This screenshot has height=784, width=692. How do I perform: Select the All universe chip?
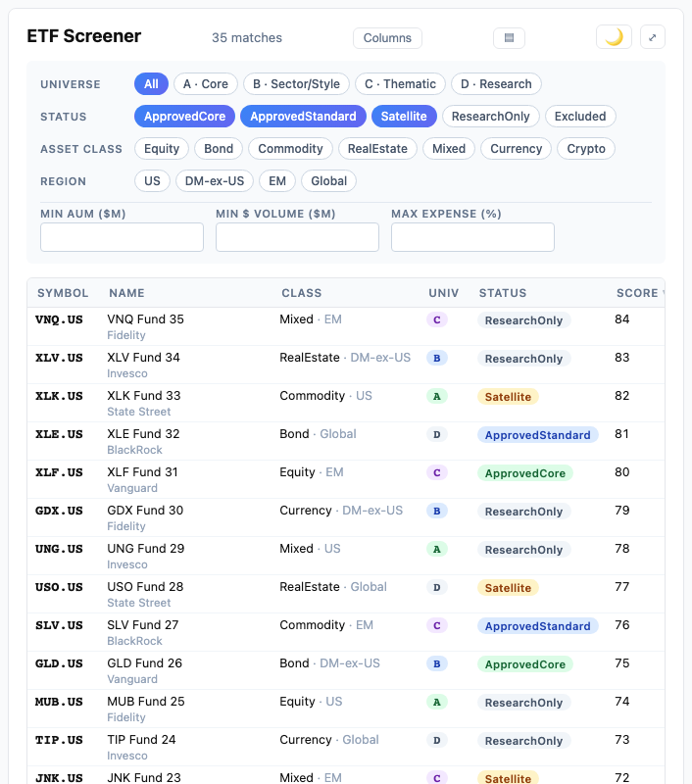151,84
